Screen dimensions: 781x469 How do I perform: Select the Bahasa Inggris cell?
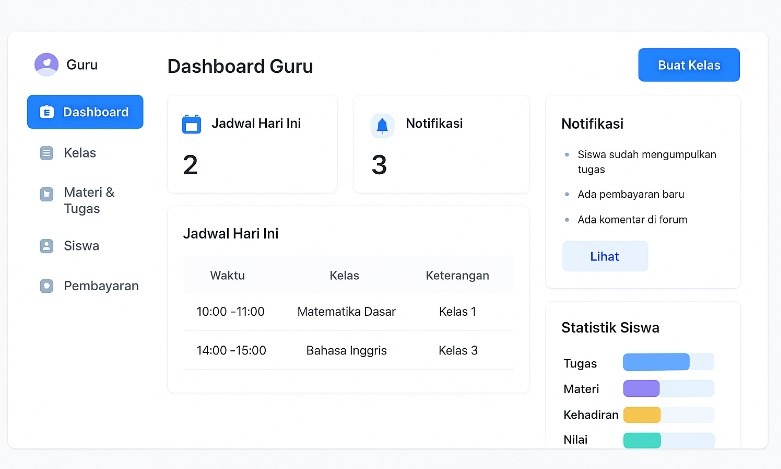point(346,351)
